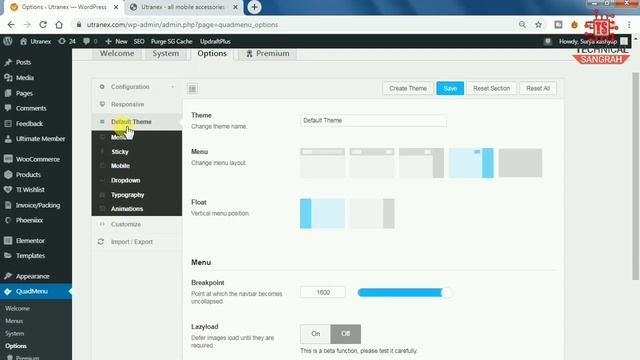Viewport: 640px width, 360px height.
Task: Switch to the Welcome tab
Action: pyautogui.click(x=117, y=54)
